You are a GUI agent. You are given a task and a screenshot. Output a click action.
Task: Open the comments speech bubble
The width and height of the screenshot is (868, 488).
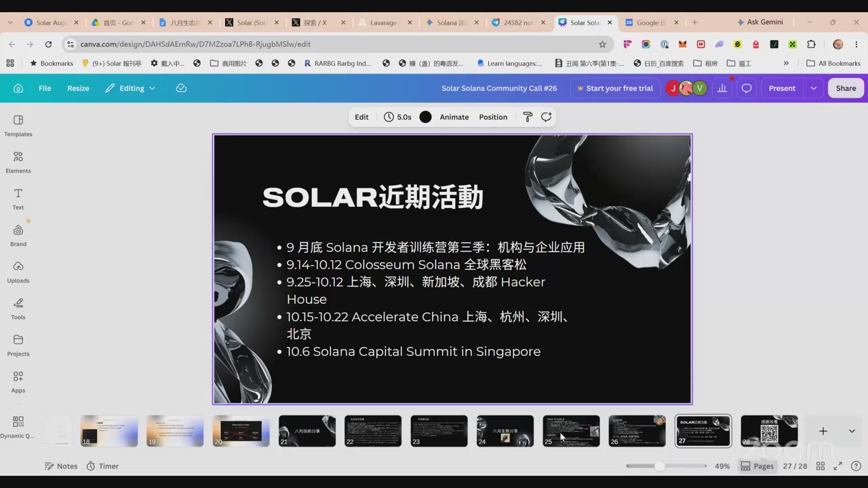[x=747, y=88]
